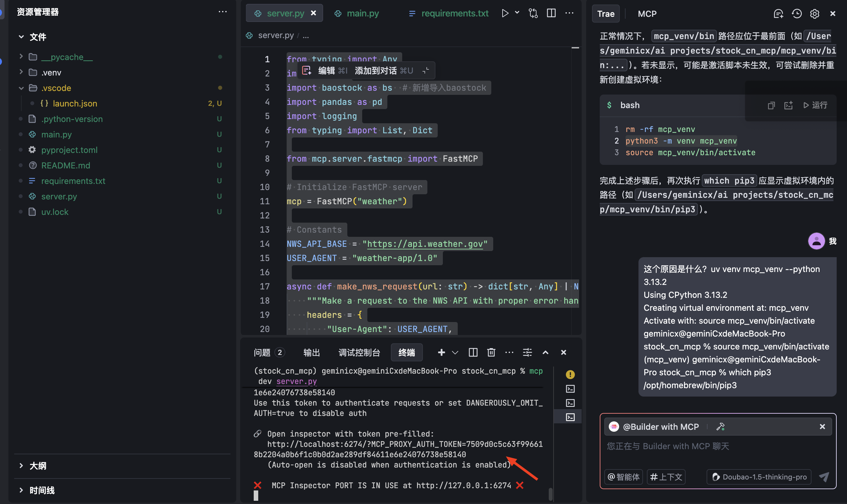847x504 pixels.
Task: Click the source control compare icon
Action: (x=533, y=13)
